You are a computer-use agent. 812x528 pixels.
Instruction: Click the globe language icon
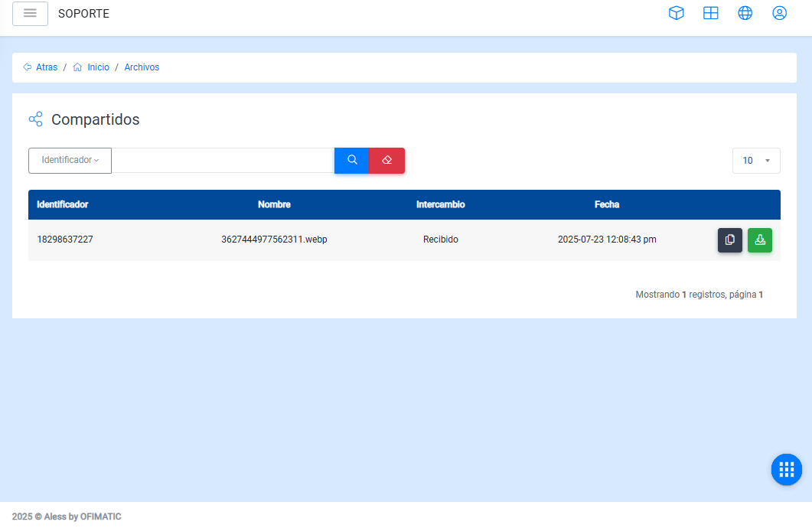pos(745,13)
